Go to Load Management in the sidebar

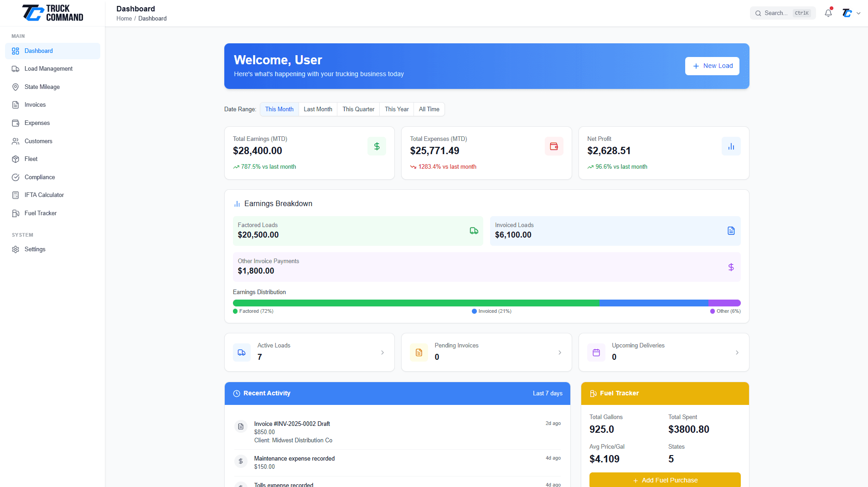pos(48,69)
